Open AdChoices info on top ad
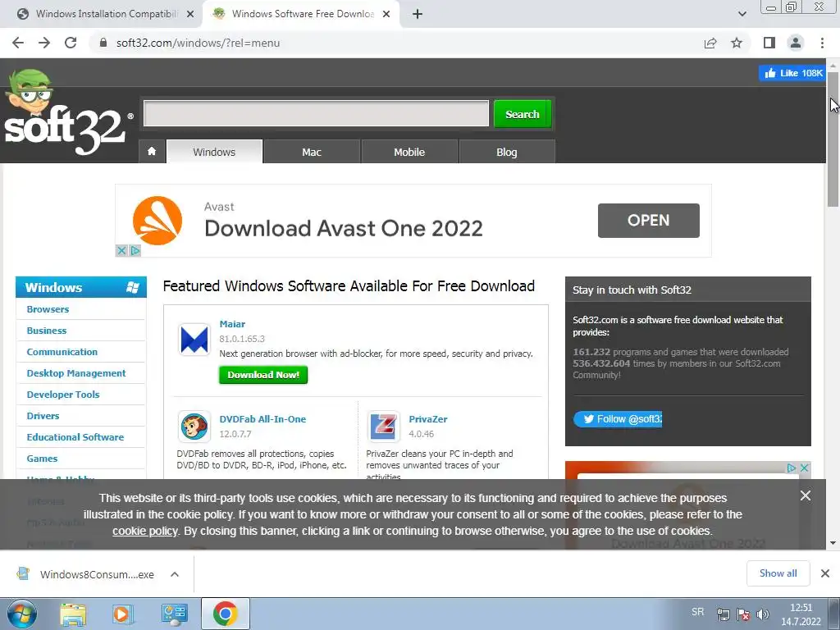Image resolution: width=840 pixels, height=630 pixels. coord(135,250)
